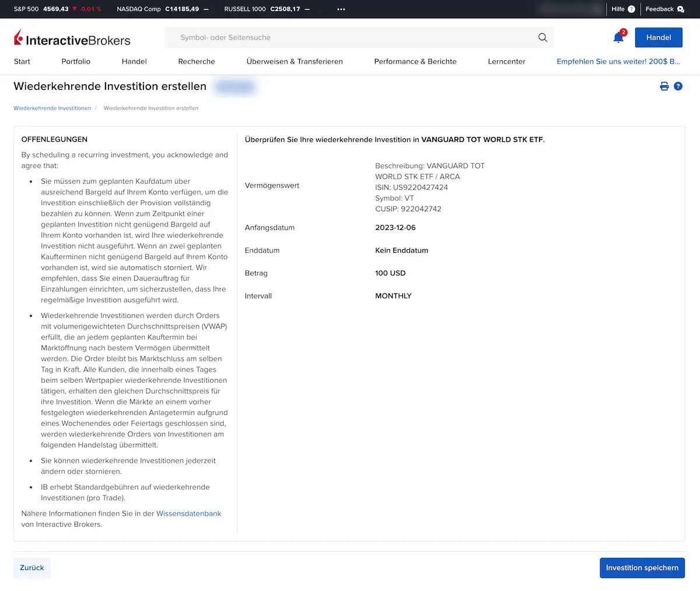This screenshot has height=591, width=700.
Task: Click the Symbol: VT text
Action: pyautogui.click(x=395, y=198)
